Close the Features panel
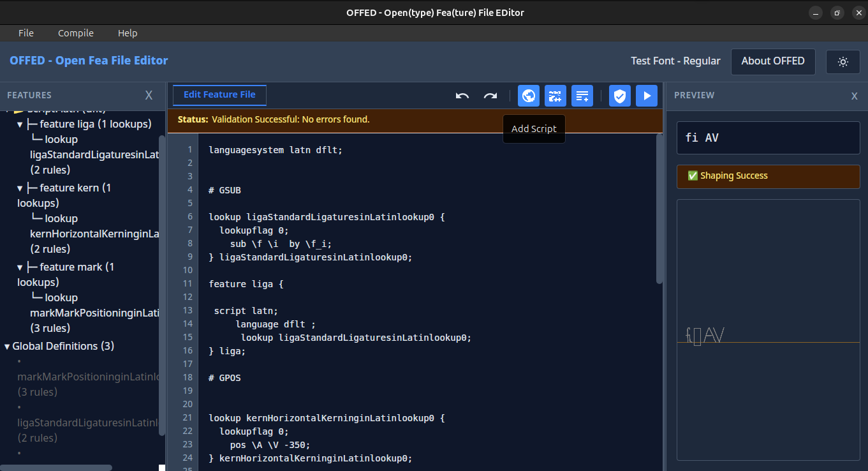The image size is (868, 471). pyautogui.click(x=149, y=95)
